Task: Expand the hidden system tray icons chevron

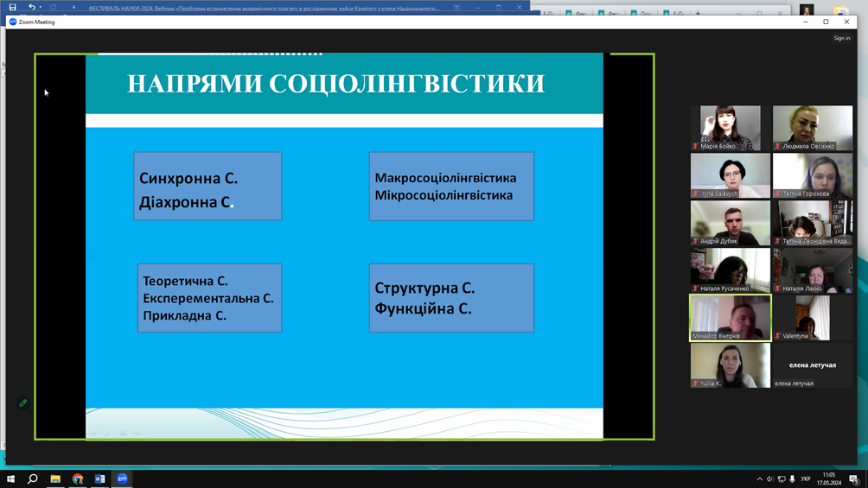Action: [x=760, y=479]
